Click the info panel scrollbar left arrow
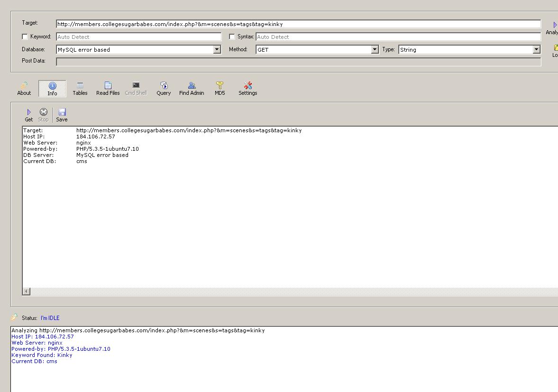Viewport: 558px width, 392px height. [27, 292]
